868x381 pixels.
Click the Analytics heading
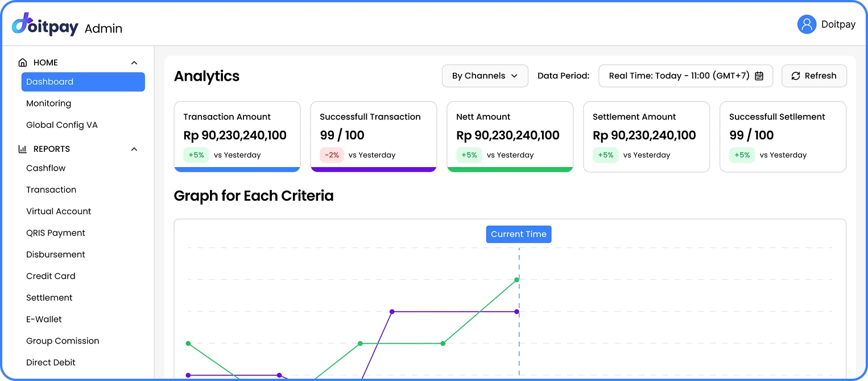[x=206, y=76]
